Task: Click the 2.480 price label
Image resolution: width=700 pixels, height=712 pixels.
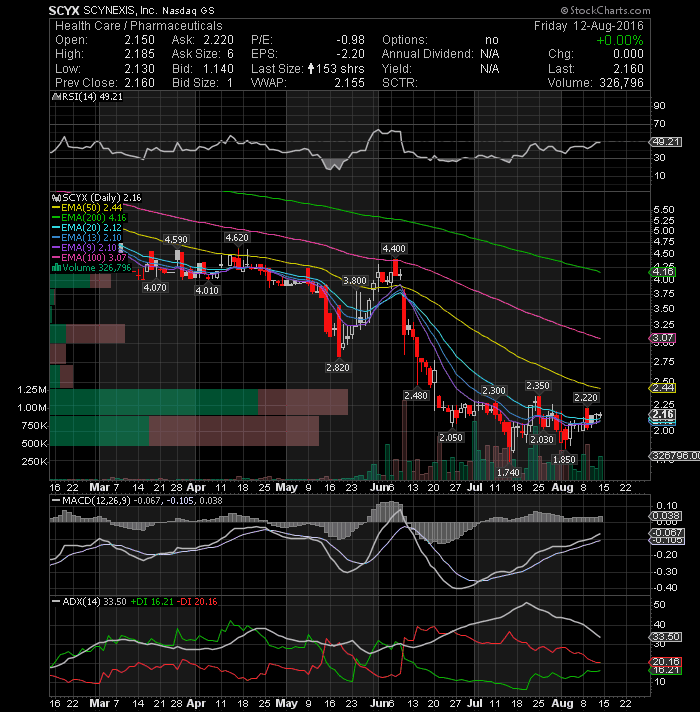Action: pyautogui.click(x=416, y=396)
